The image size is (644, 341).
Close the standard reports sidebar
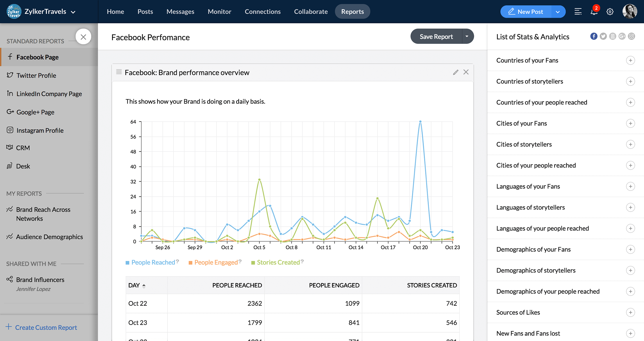tap(83, 37)
